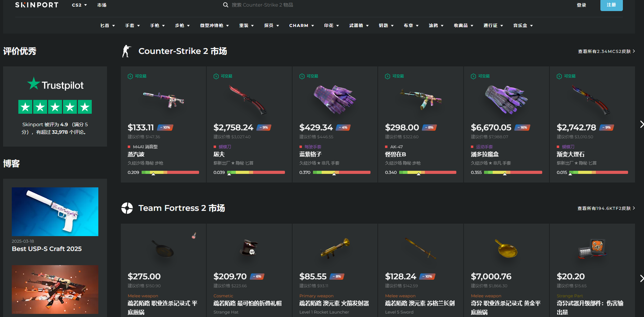Click the Counter-Strike soldier icon

tap(127, 51)
